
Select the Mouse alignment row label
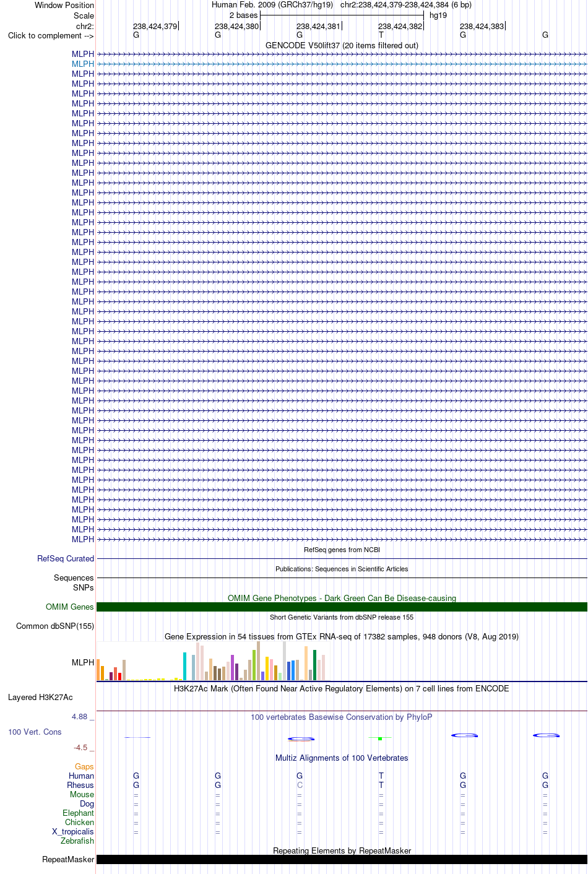point(82,794)
